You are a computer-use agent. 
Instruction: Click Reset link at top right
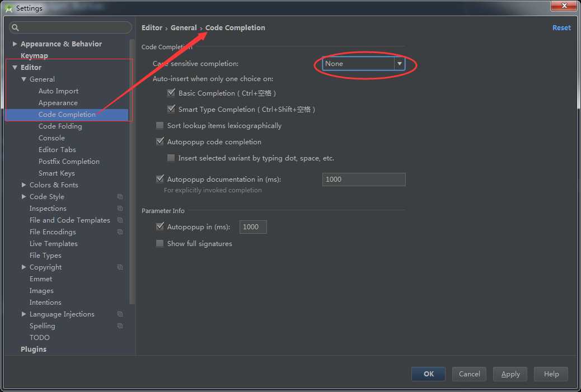click(561, 28)
